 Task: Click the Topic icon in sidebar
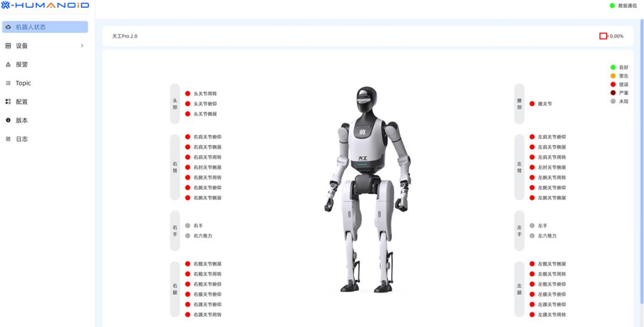pyautogui.click(x=8, y=83)
